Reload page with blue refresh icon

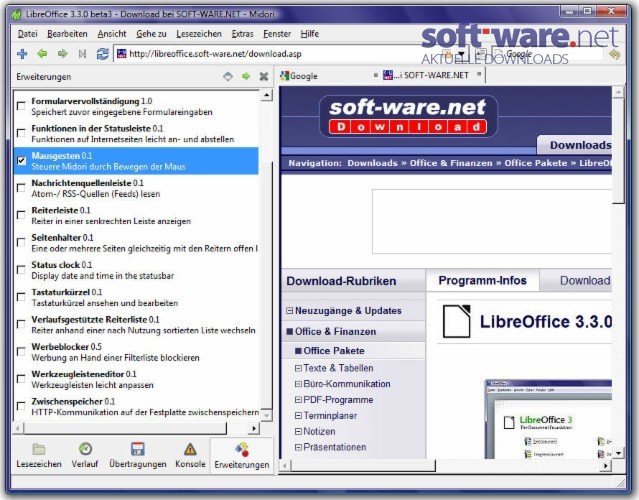pyautogui.click(x=102, y=54)
